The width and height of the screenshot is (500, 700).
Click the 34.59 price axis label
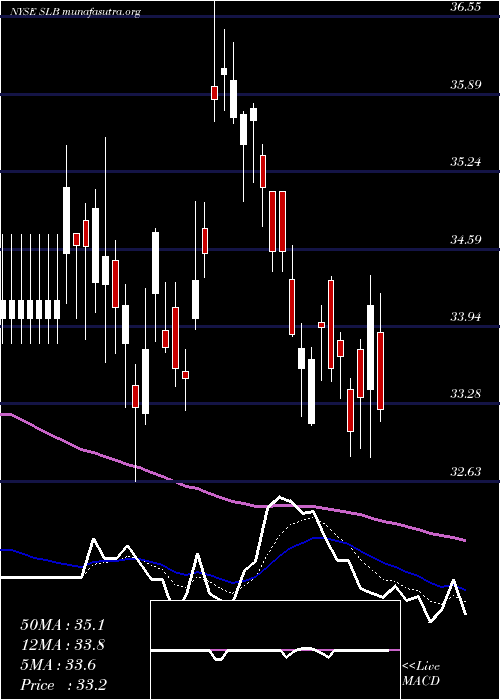pyautogui.click(x=466, y=240)
